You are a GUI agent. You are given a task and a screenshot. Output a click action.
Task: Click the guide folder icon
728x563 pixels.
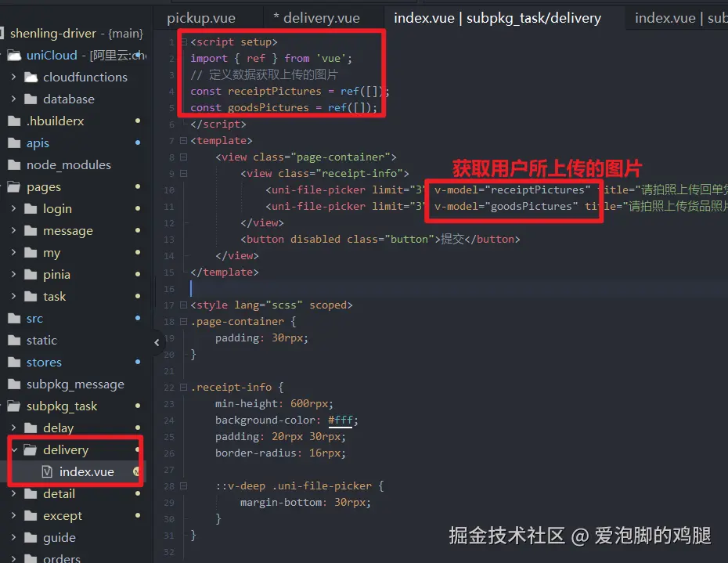31,537
